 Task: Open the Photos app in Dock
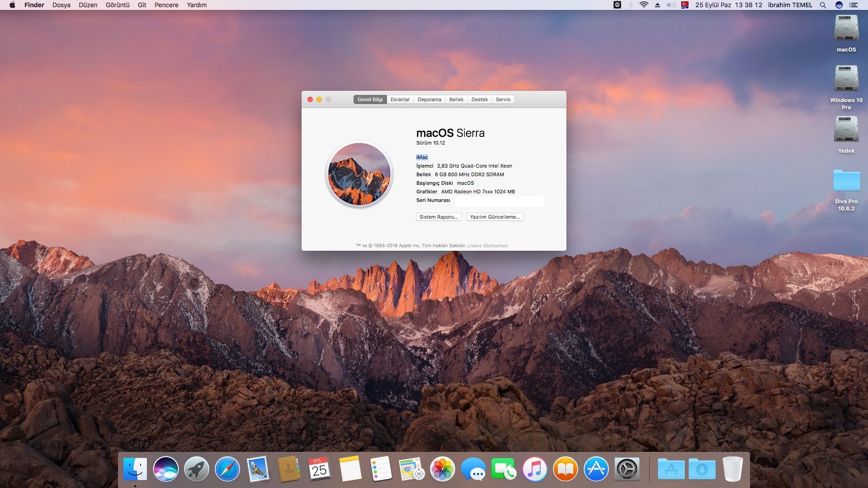442,469
